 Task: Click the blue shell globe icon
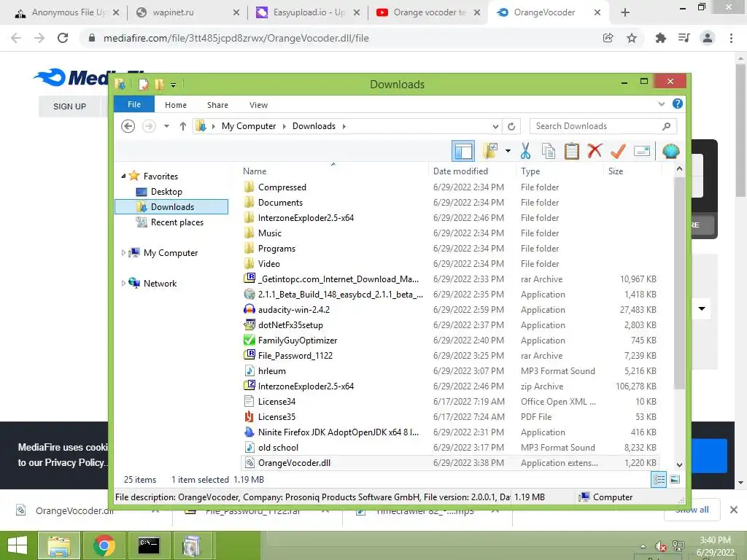pyautogui.click(x=671, y=152)
